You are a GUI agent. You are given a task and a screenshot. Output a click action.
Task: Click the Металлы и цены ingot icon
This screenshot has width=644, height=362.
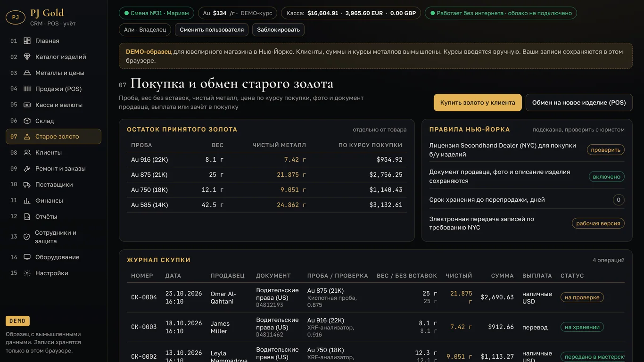tap(27, 73)
